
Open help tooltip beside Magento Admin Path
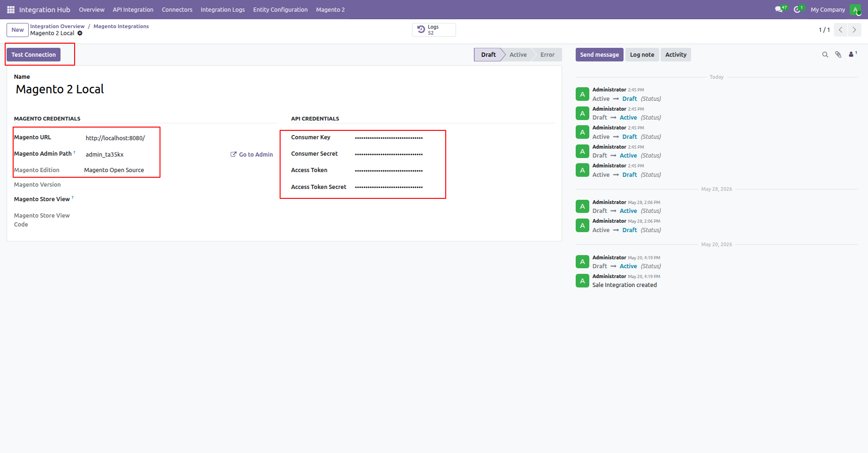pos(74,152)
